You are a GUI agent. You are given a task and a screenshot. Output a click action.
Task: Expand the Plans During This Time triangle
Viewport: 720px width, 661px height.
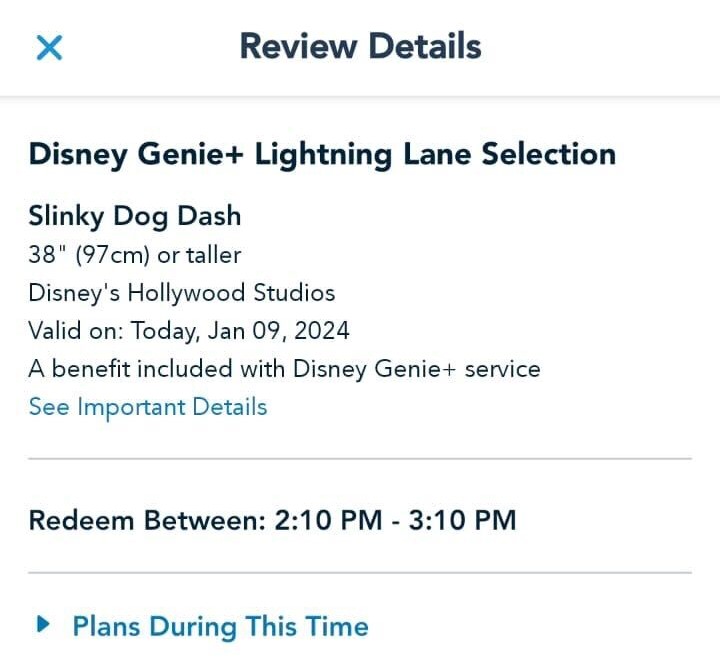click(x=42, y=625)
